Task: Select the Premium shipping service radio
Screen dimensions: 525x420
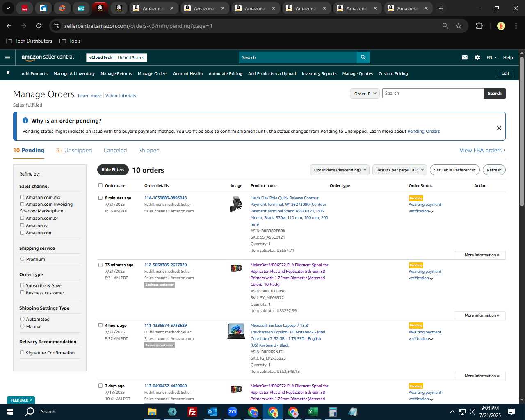Action: coord(22,259)
